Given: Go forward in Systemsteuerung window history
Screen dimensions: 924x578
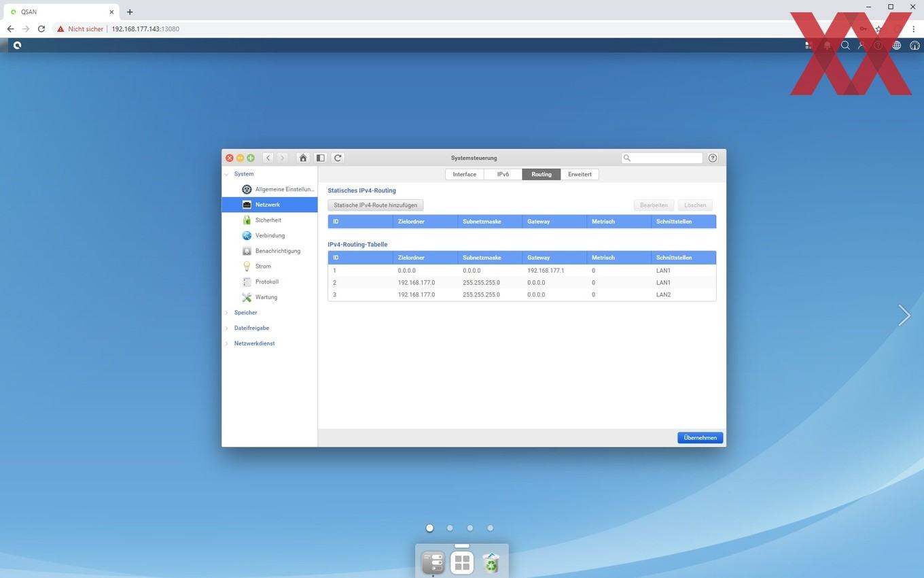Looking at the screenshot, I should [x=282, y=158].
